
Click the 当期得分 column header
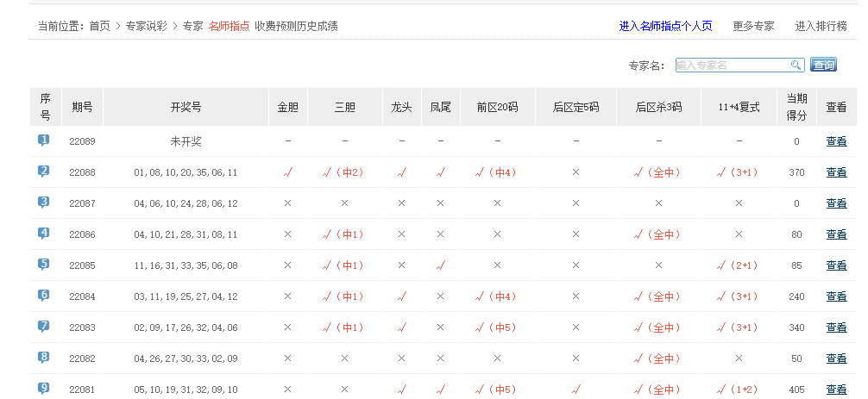pyautogui.click(x=796, y=107)
